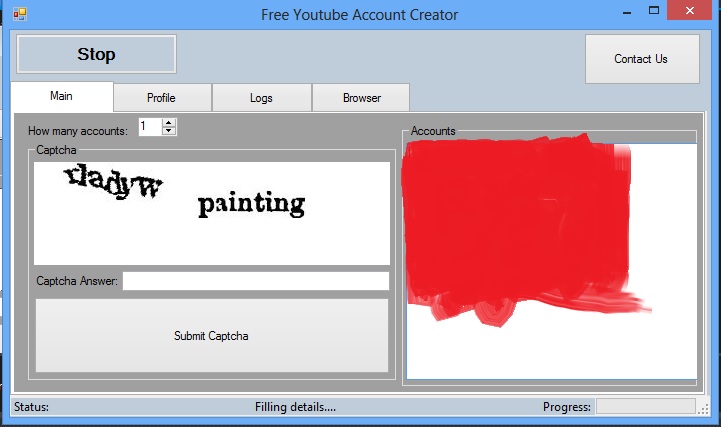721x427 pixels.
Task: Click the Stop button
Action: pos(96,54)
